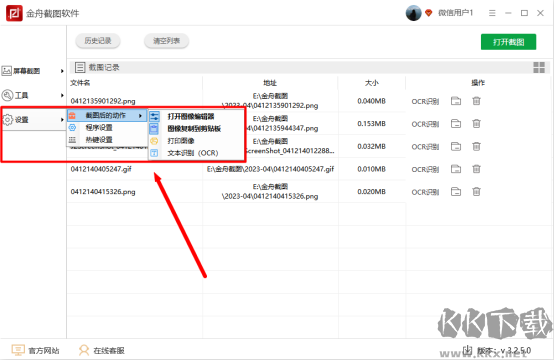Expand the 截图后的动作 submenu arrow
Screen dimensions: 554x360
click(141, 116)
